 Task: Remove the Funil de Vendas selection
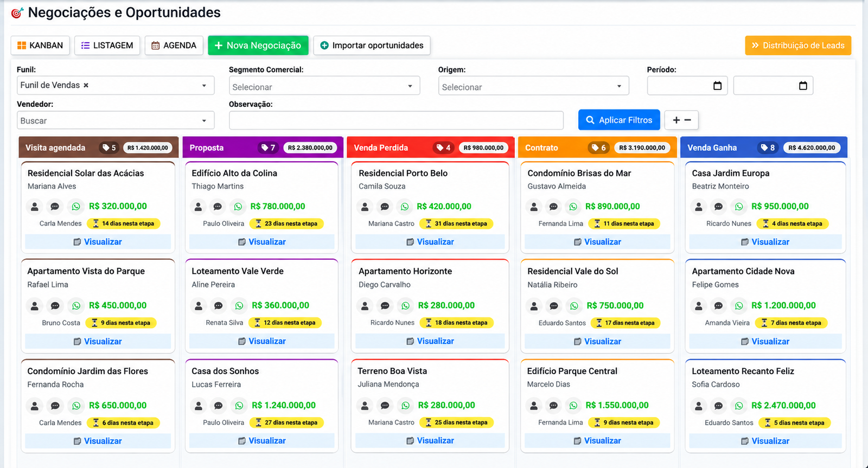86,85
